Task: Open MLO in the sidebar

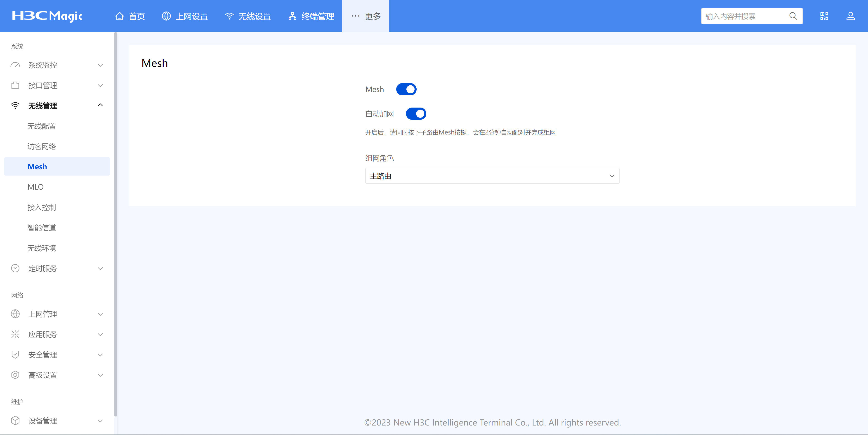Action: pos(57,187)
